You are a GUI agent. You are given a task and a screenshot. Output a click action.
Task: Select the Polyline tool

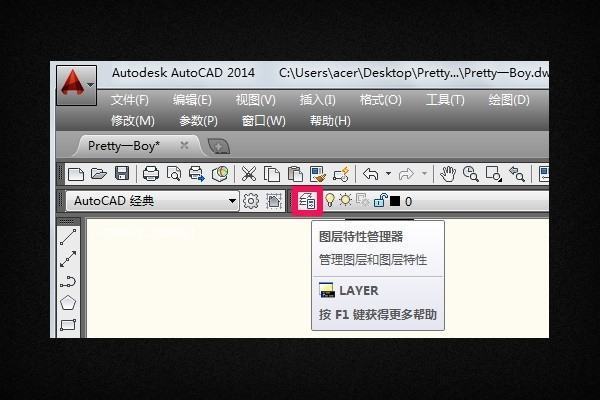pos(68,281)
